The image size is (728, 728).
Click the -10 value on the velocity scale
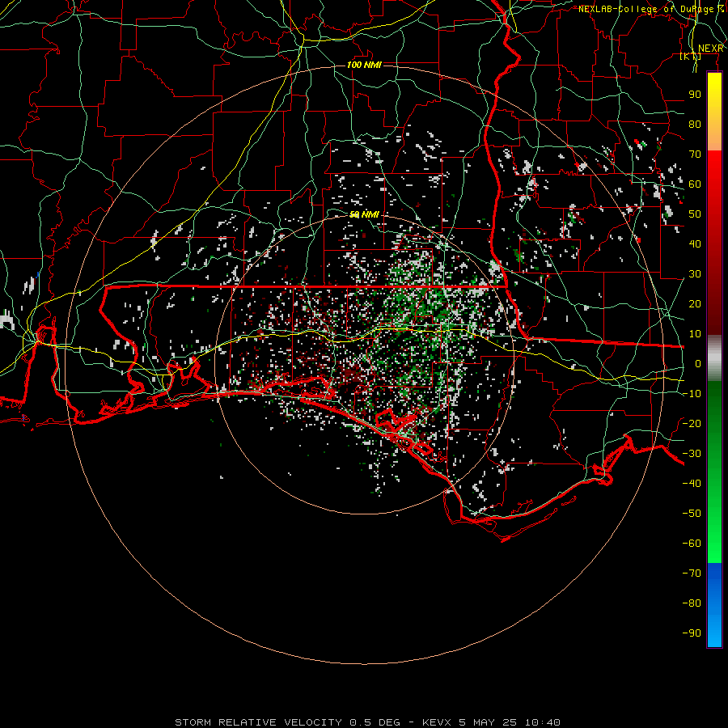click(692, 394)
